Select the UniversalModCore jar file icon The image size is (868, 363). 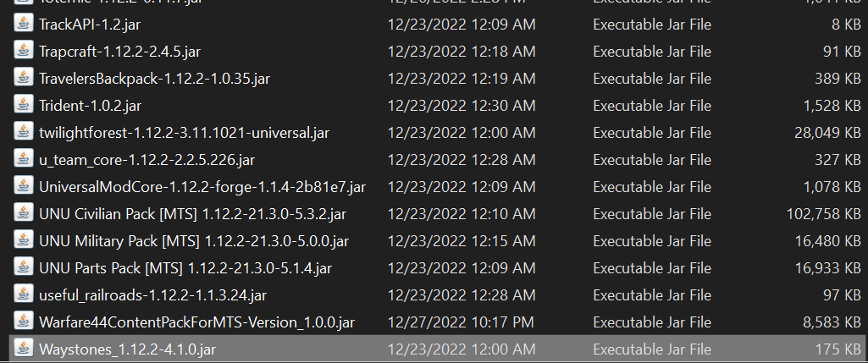pos(23,186)
